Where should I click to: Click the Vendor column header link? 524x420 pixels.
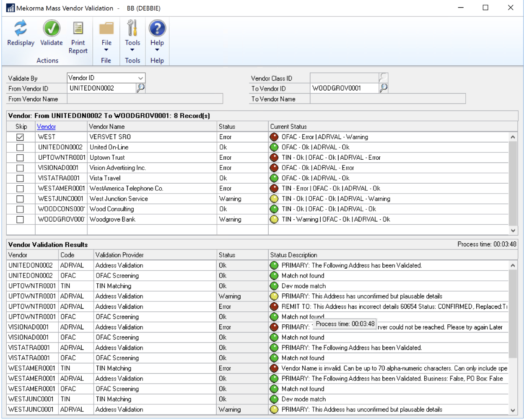click(46, 127)
